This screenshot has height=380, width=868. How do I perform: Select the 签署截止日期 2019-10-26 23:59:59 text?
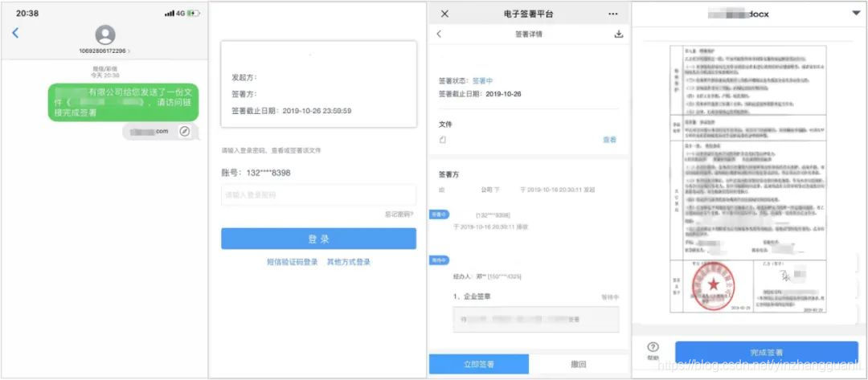291,111
